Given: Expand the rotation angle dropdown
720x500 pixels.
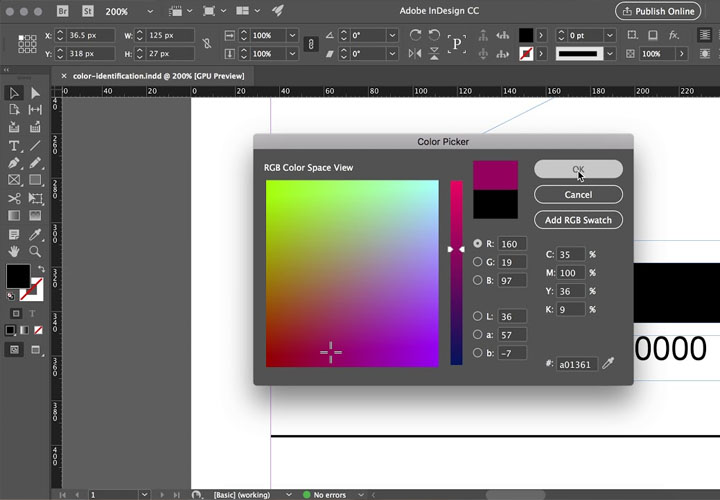Looking at the screenshot, I should point(392,35).
